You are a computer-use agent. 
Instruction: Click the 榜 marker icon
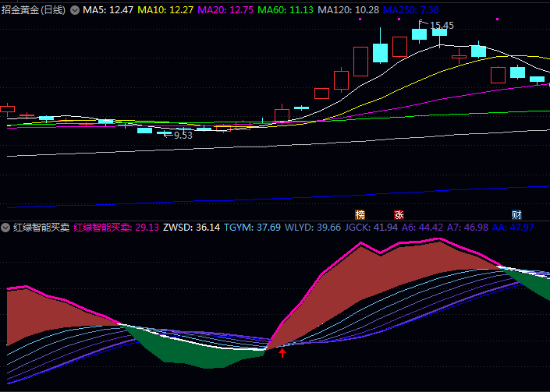pyautogui.click(x=360, y=215)
